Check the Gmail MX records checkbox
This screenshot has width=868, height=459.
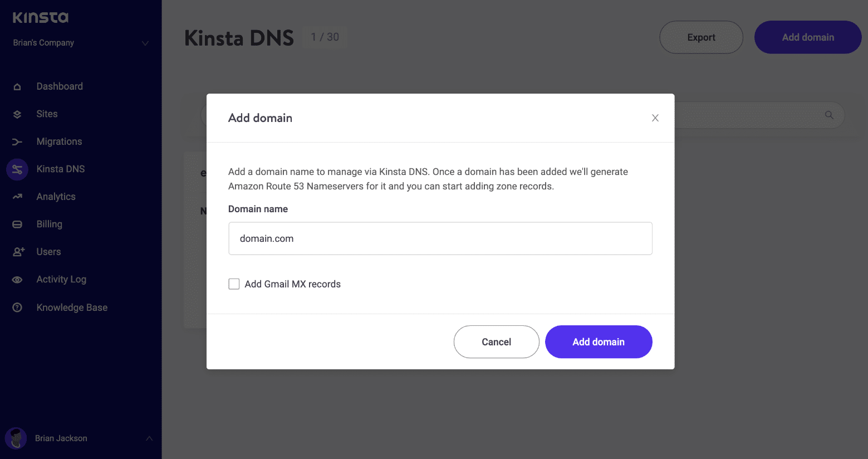point(234,284)
